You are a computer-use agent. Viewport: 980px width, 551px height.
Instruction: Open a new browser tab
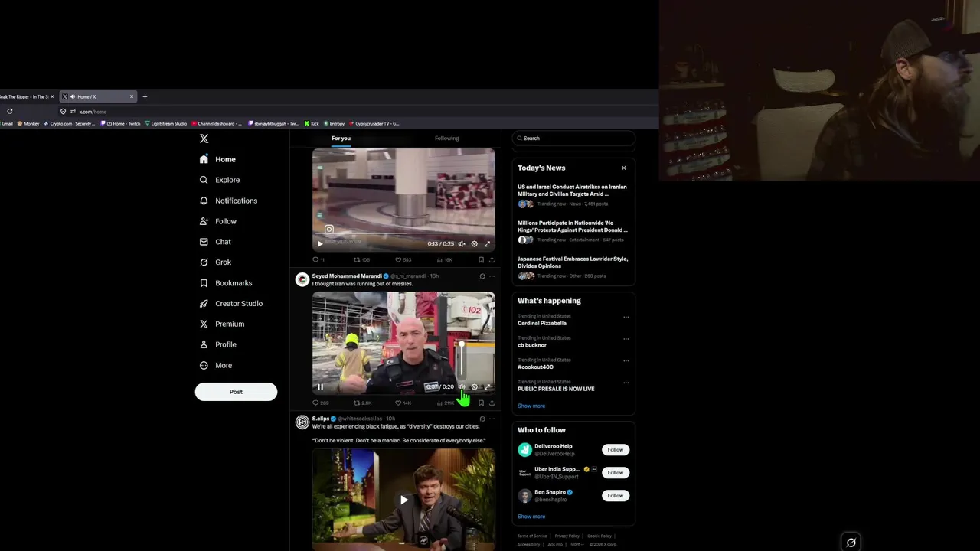click(145, 96)
